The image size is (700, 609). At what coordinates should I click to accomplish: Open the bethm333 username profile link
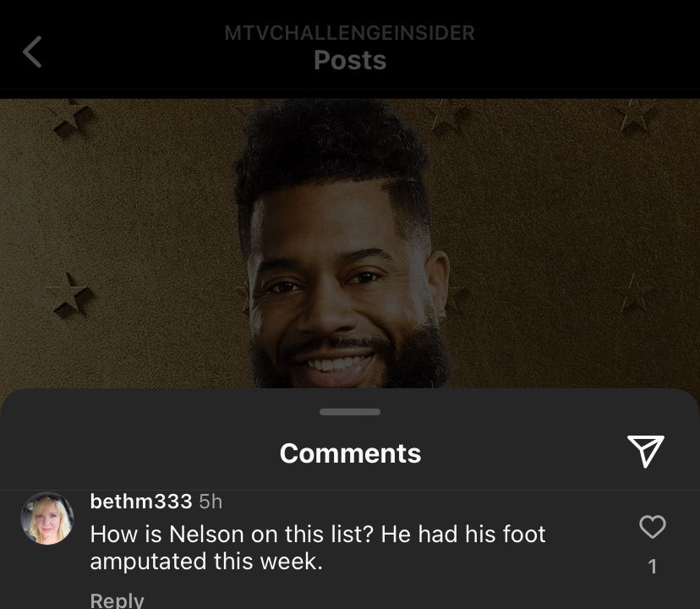tap(141, 502)
